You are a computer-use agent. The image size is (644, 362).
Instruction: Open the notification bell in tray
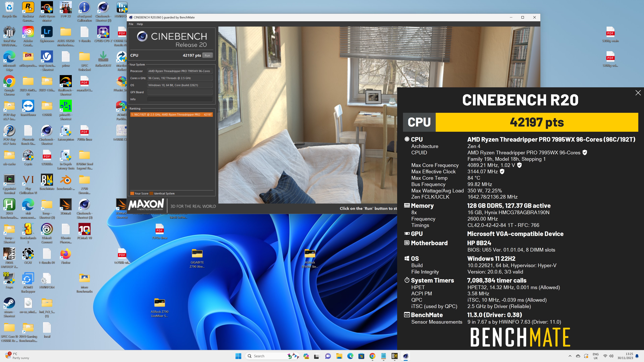coord(637,356)
